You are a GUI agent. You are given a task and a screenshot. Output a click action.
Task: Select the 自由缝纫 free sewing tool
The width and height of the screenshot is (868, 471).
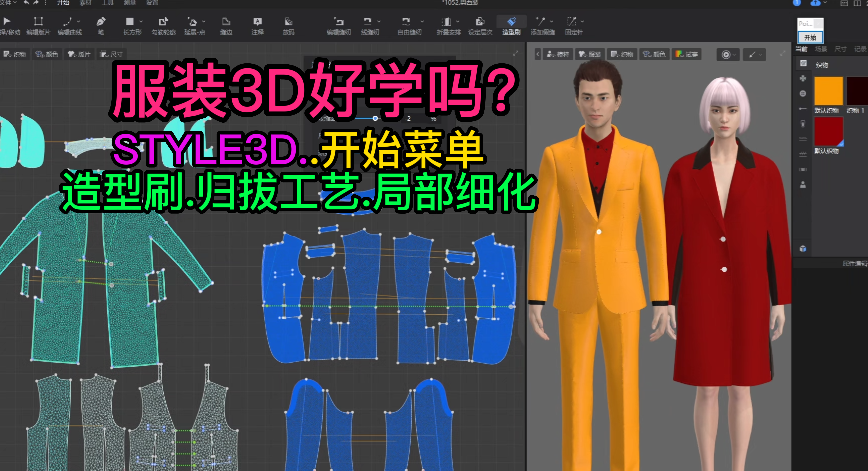pos(409,26)
